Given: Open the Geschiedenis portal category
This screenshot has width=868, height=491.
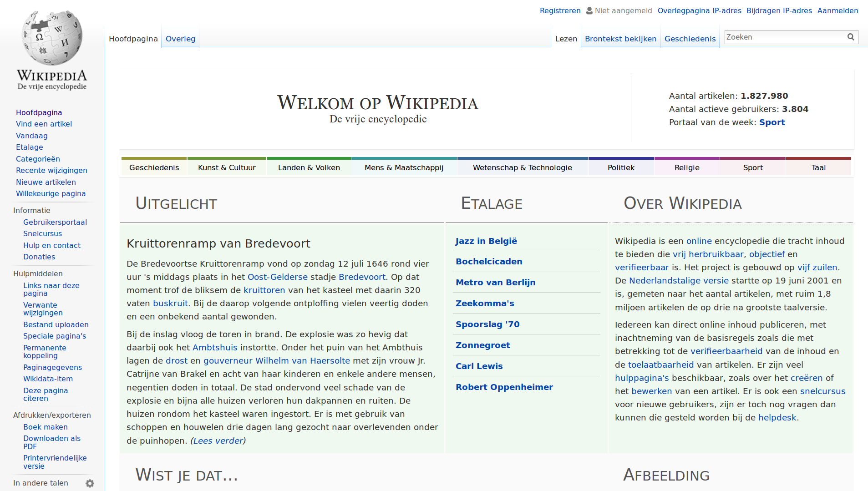Looking at the screenshot, I should [154, 167].
